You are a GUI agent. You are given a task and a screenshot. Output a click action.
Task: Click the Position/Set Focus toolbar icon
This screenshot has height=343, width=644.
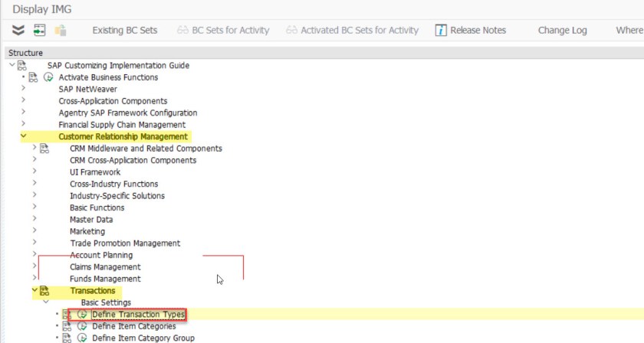(x=39, y=30)
